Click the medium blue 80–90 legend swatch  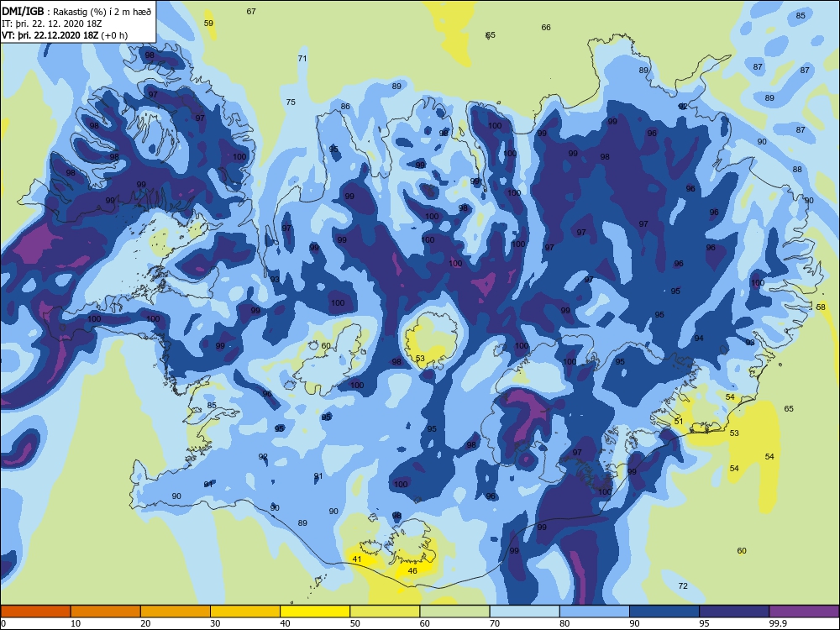click(x=595, y=612)
